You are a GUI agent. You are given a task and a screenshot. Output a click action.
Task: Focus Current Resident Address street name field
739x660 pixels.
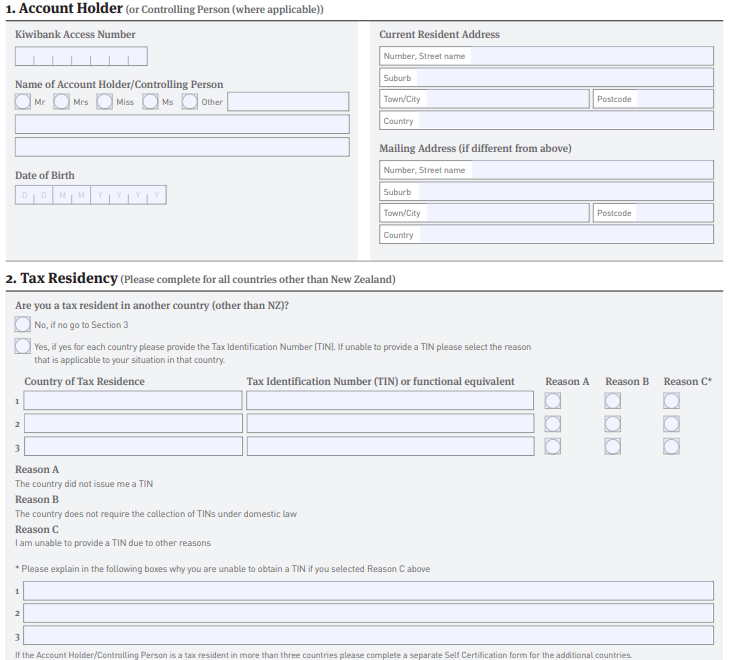546,56
